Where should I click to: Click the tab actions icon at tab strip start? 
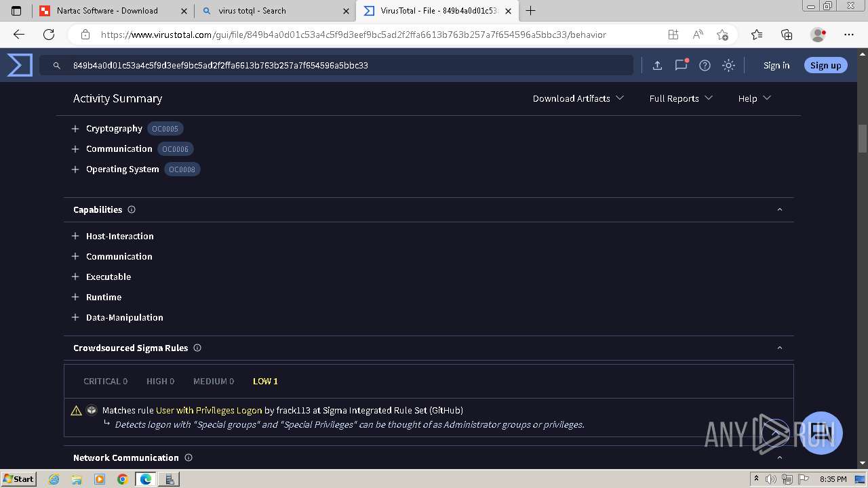click(x=16, y=11)
